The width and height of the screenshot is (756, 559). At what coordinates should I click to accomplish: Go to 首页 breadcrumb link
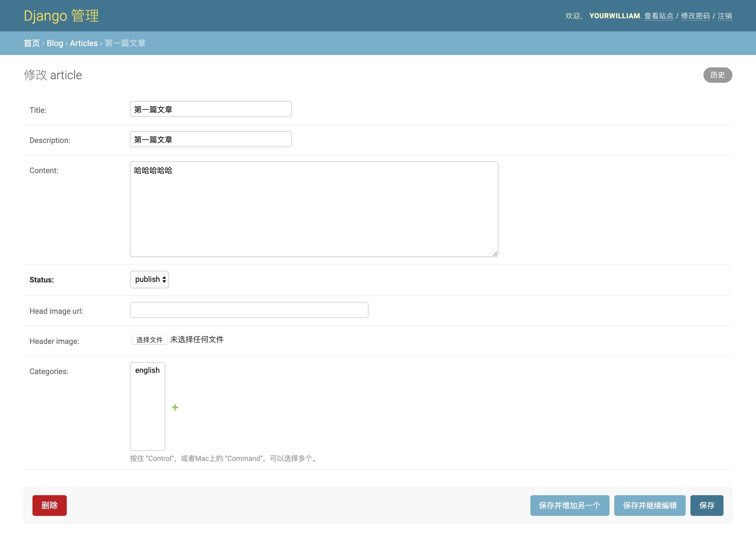tap(32, 43)
